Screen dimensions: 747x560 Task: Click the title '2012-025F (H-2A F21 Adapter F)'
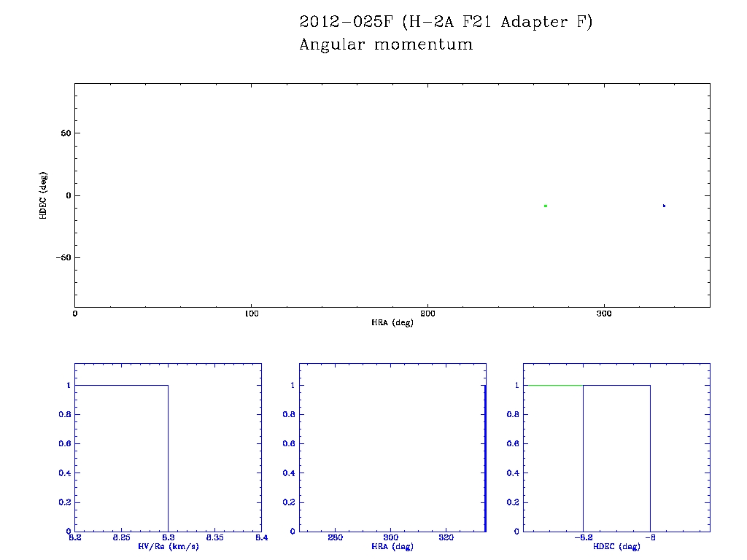point(446,22)
